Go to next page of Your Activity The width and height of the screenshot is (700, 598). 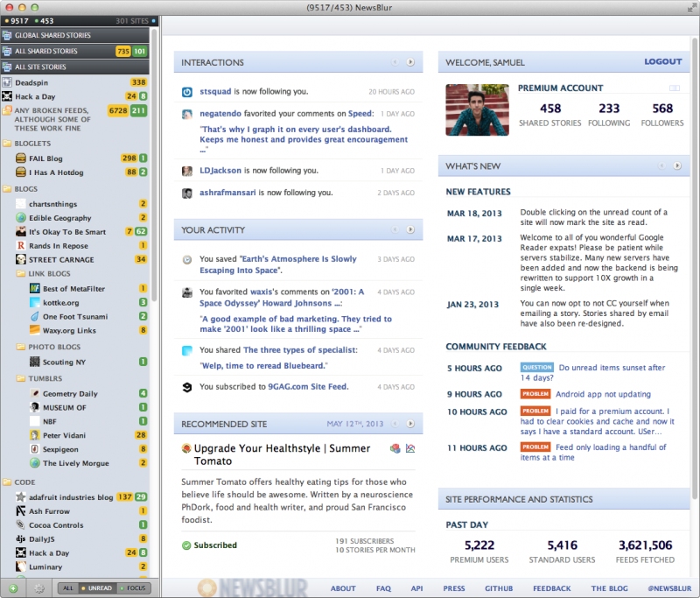410,229
